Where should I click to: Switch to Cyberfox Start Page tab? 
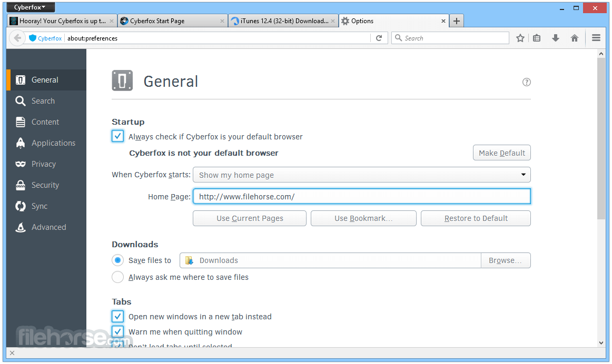pos(173,21)
